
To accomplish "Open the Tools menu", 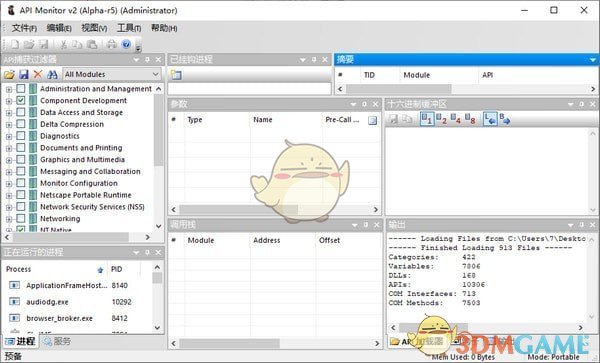I will [129, 28].
